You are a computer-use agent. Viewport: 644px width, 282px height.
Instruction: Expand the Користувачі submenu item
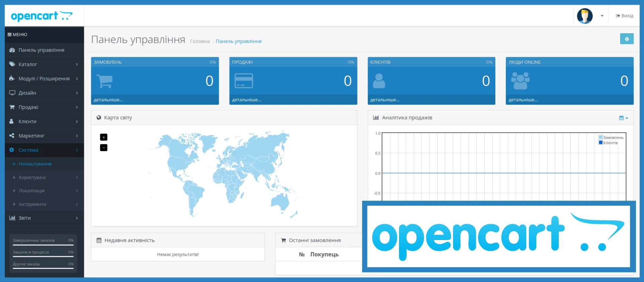[44, 177]
